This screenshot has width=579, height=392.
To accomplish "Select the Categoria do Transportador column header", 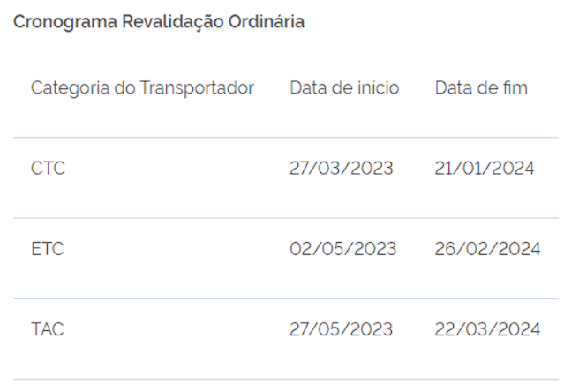I will [x=142, y=88].
